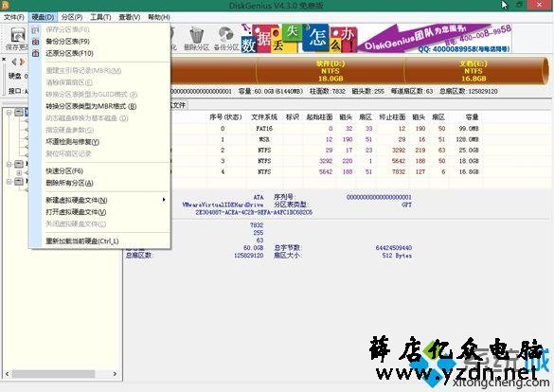Click the submenu arrow beside 新建虚拟硬盘文件

click(x=164, y=200)
